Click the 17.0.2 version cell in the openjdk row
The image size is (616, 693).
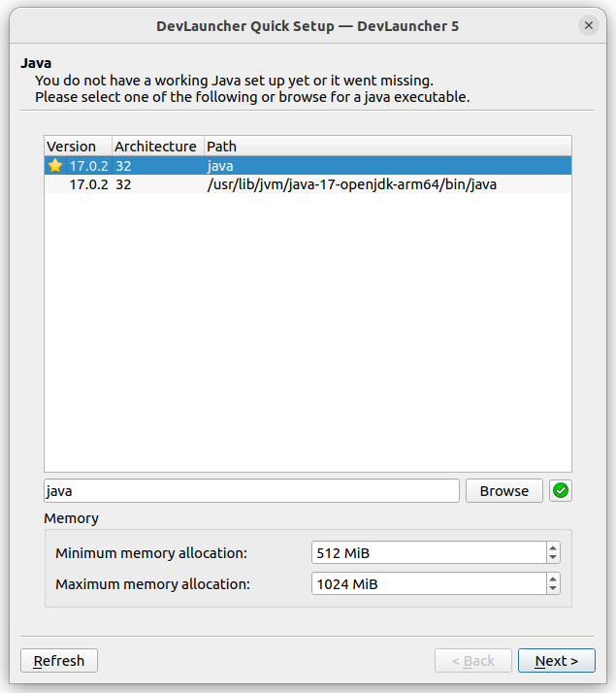(88, 183)
